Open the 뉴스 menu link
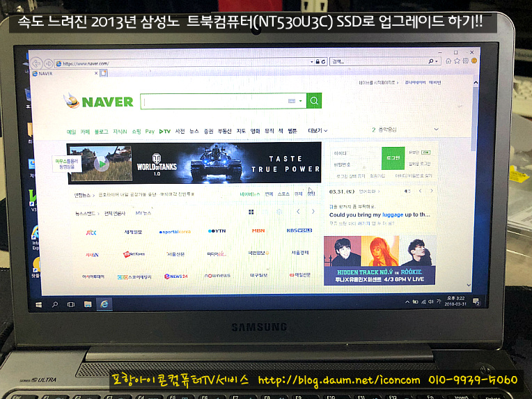The height and width of the screenshot is (399, 532). tap(194, 132)
